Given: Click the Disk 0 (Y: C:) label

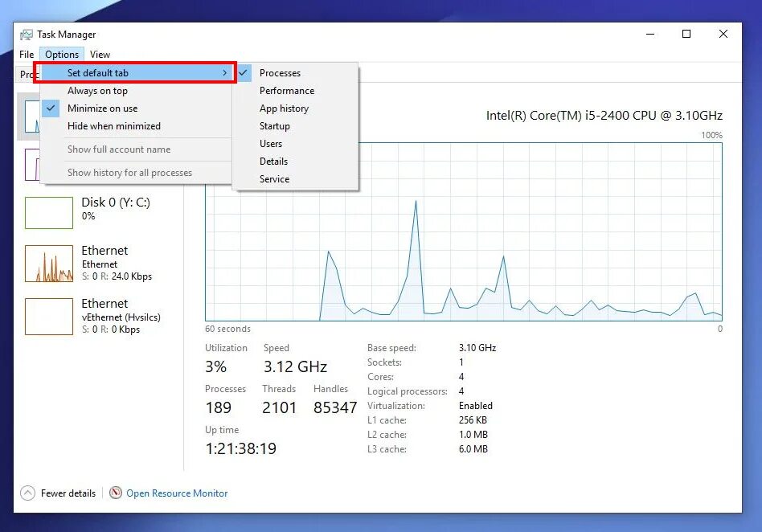Looking at the screenshot, I should pyautogui.click(x=116, y=202).
